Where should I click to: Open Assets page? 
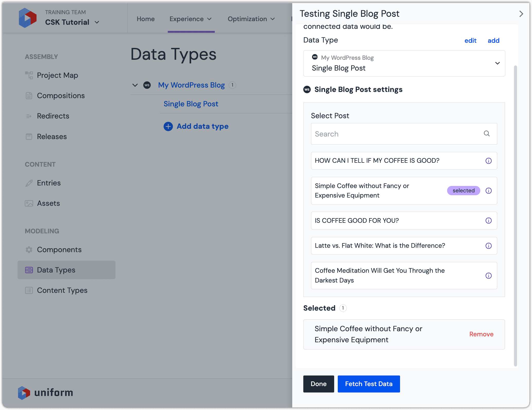(x=48, y=203)
